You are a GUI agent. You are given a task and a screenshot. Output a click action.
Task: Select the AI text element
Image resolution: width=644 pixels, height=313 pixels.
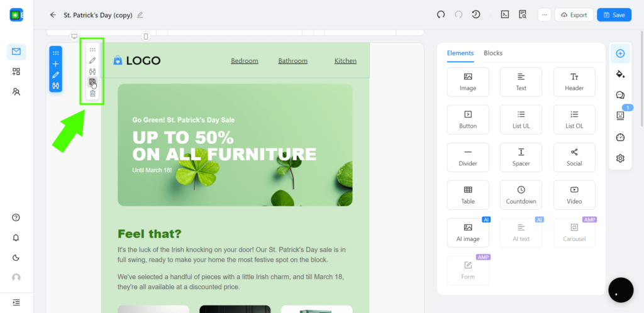click(521, 233)
